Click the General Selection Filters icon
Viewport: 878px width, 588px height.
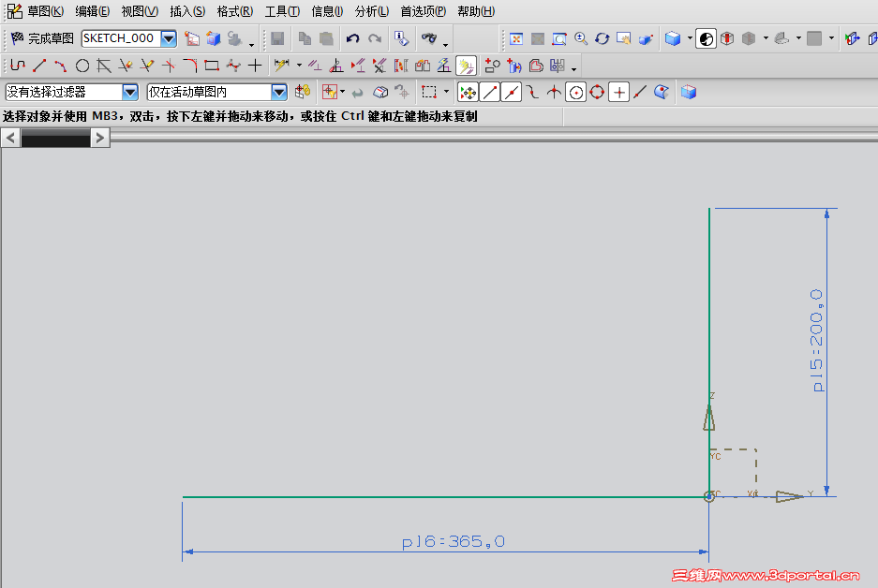click(330, 93)
